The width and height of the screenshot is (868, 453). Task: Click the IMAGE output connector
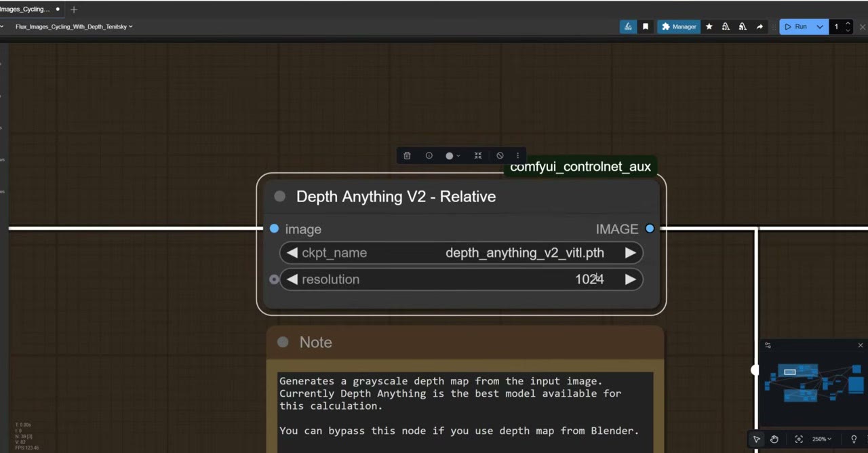[x=650, y=229]
